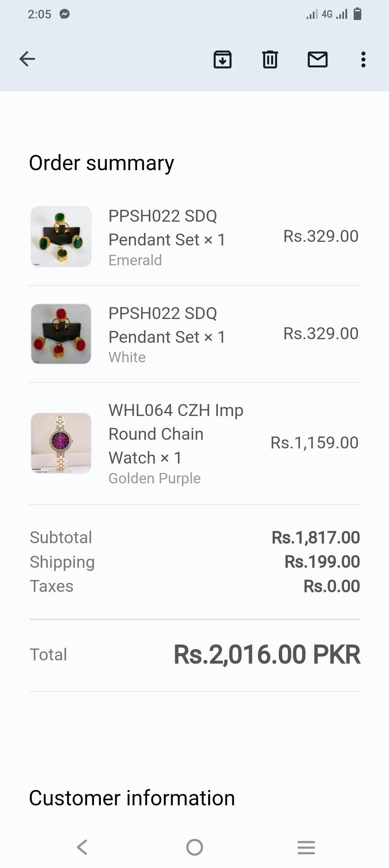The height and width of the screenshot is (868, 389).
Task: Tap the back arrow to leave email
Action: [27, 59]
